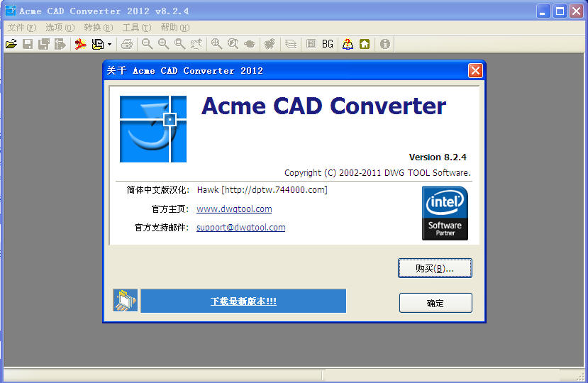Click the Zoom previous magnifier icon
The image size is (588, 383).
(233, 44)
